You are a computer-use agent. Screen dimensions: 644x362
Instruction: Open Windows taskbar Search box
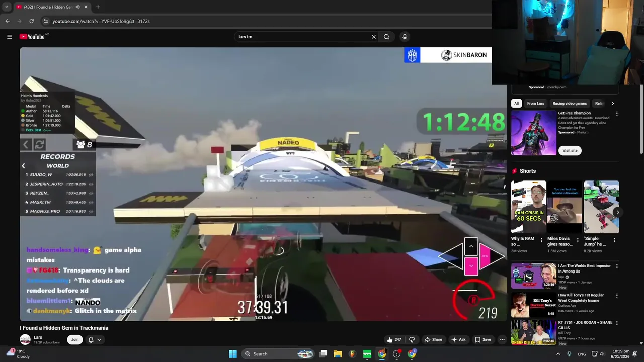tap(278, 354)
